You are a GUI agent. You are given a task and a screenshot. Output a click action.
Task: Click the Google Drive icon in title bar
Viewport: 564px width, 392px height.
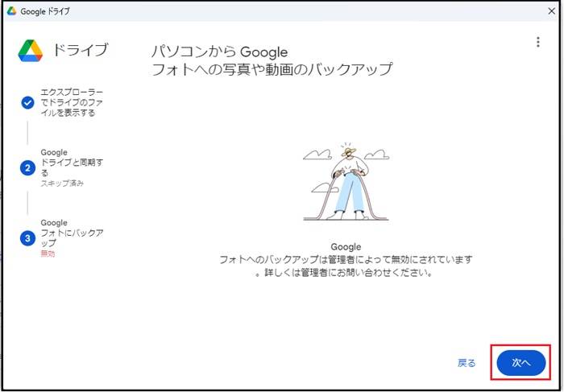(x=12, y=11)
